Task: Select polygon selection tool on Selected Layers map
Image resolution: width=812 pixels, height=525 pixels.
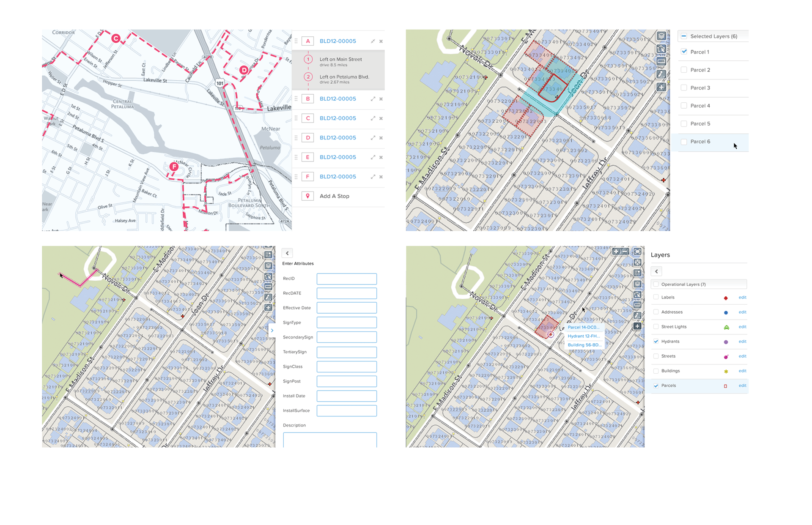Action: [x=661, y=49]
